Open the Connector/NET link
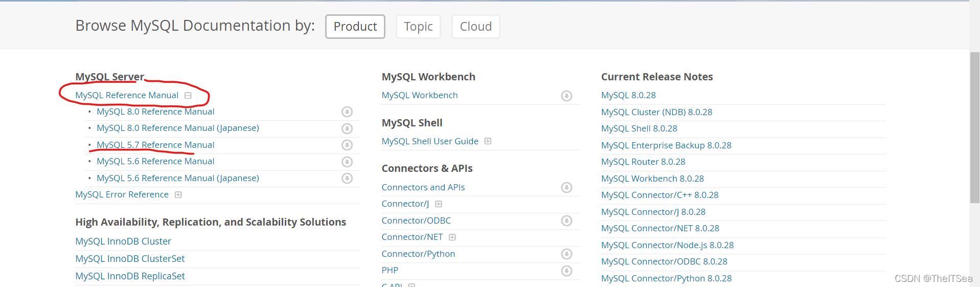This screenshot has height=287, width=980. [412, 237]
